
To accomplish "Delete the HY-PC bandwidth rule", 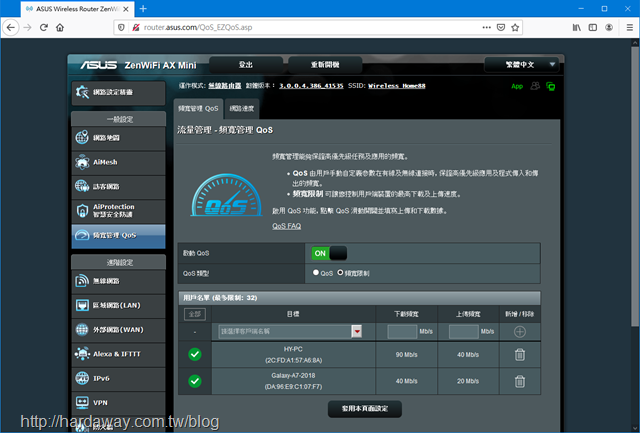I will coord(520,355).
